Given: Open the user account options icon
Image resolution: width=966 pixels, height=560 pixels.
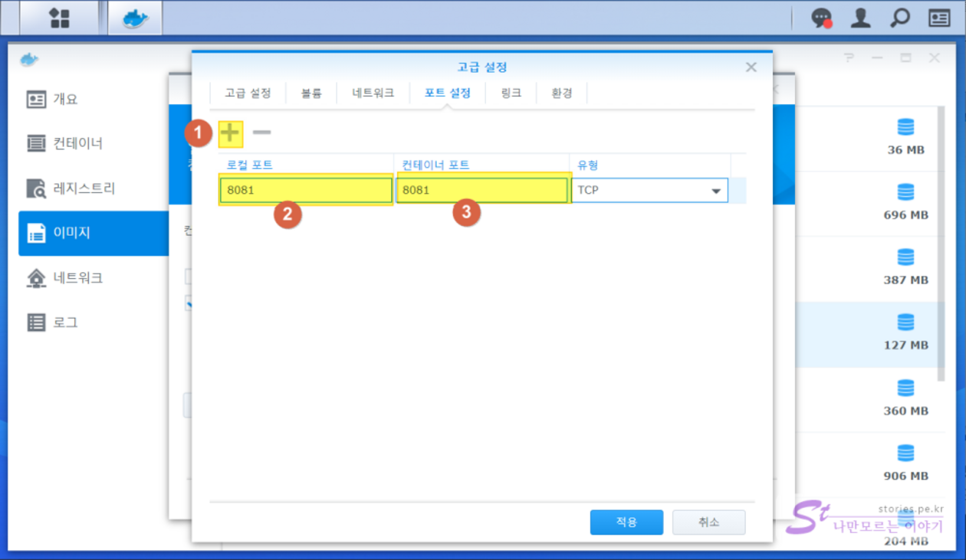Looking at the screenshot, I should (x=860, y=18).
